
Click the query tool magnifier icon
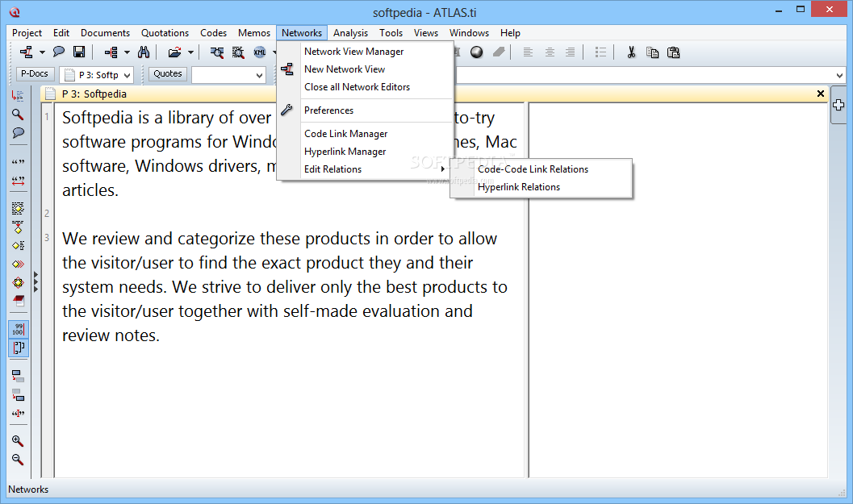point(216,52)
